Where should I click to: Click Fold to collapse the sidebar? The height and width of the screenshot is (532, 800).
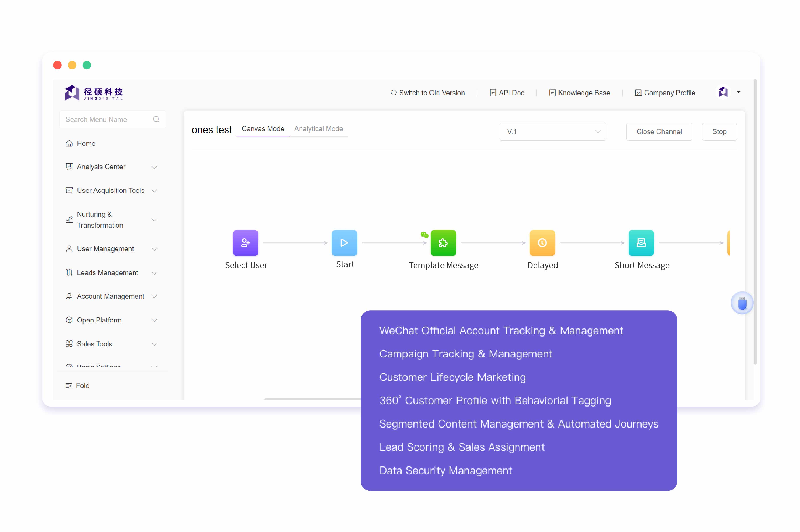click(77, 385)
